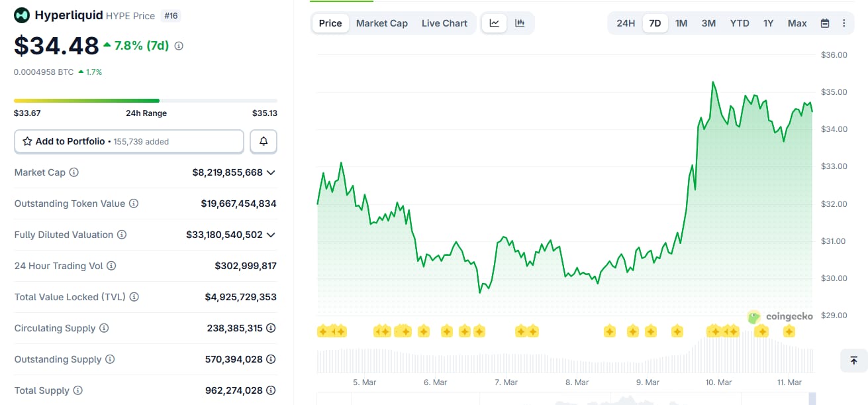Click the 7d percentage change info icon
This screenshot has width=868, height=405.
pyautogui.click(x=179, y=46)
